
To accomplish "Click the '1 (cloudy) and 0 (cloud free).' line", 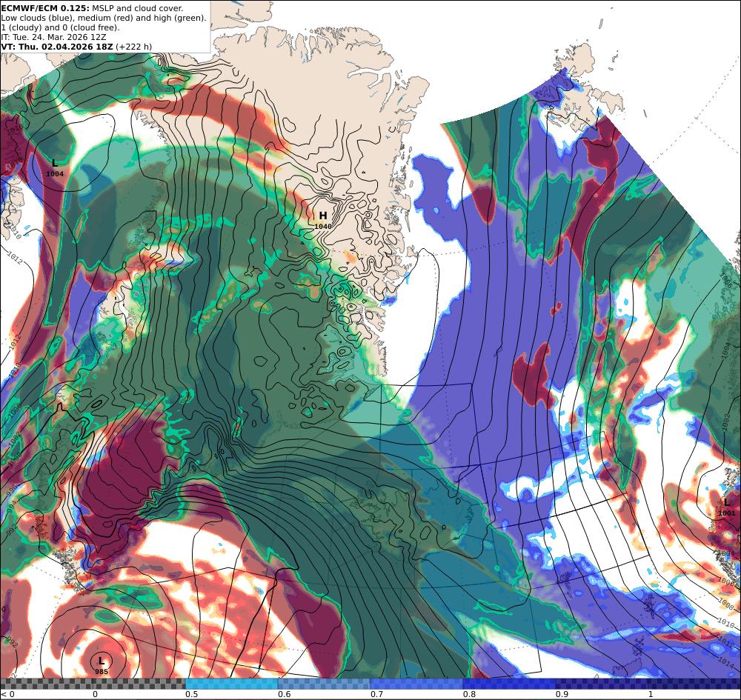I will [60, 27].
